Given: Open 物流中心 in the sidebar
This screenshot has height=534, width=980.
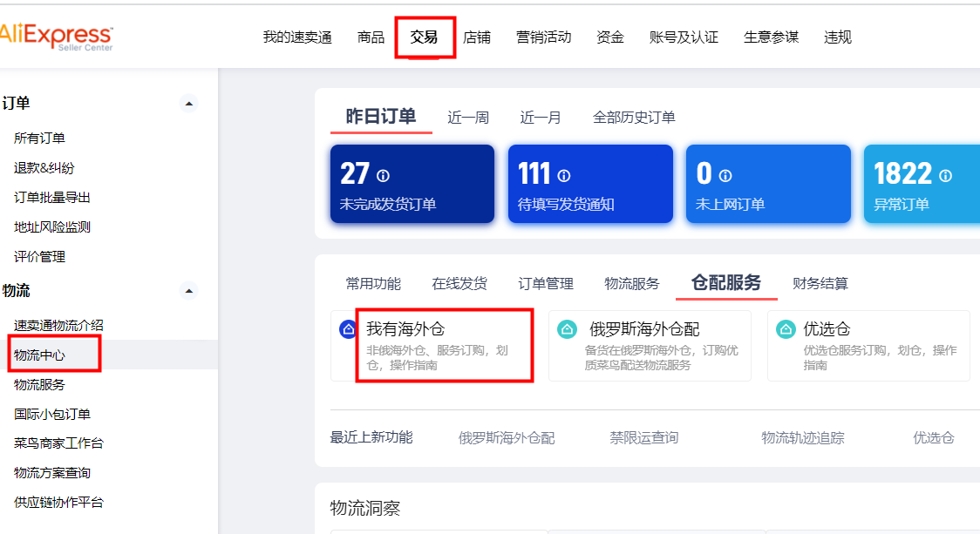Looking at the screenshot, I should tap(40, 355).
